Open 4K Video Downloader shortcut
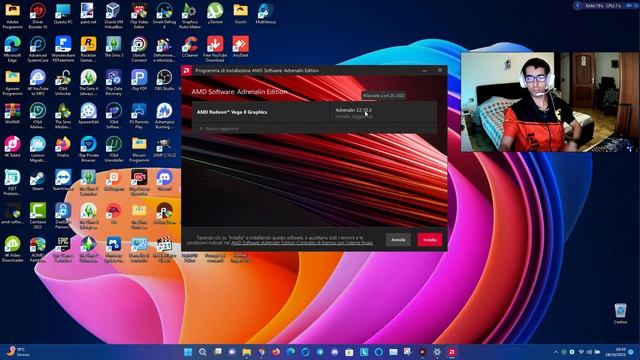 [12, 249]
